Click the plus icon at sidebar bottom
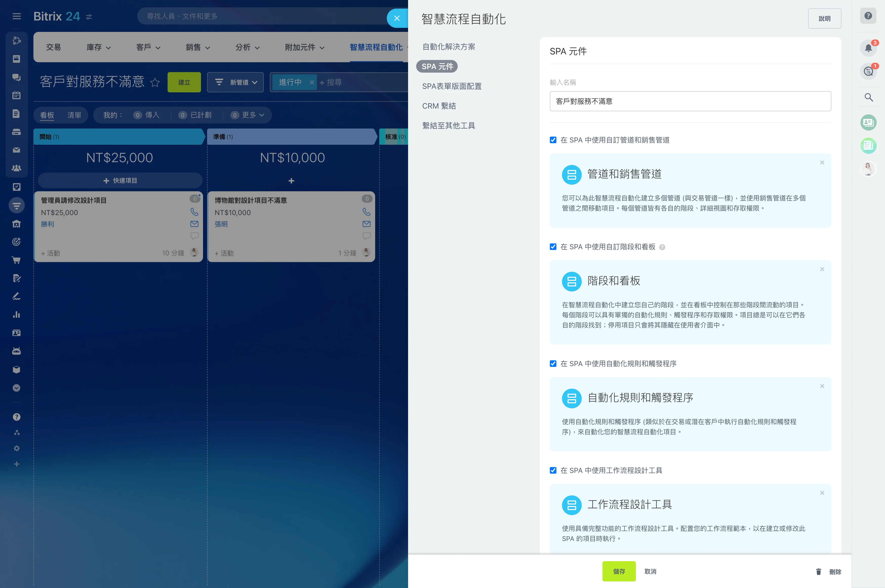The width and height of the screenshot is (885, 588). coord(16,464)
